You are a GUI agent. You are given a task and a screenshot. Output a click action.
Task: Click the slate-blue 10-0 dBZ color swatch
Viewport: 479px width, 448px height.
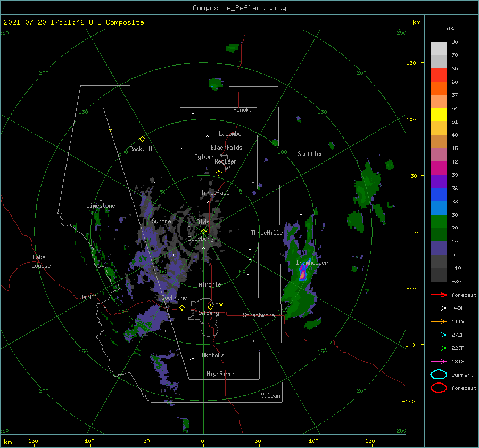[439, 248]
